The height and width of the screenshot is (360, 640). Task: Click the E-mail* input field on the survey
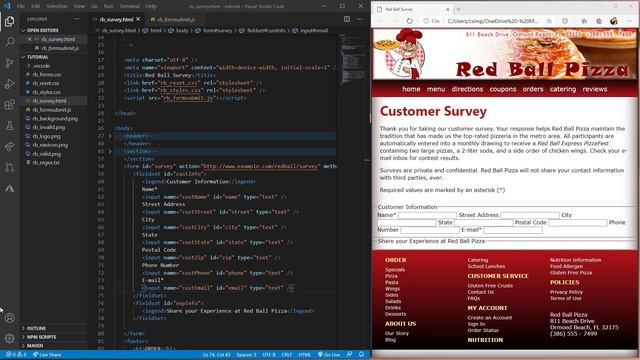tap(513, 230)
